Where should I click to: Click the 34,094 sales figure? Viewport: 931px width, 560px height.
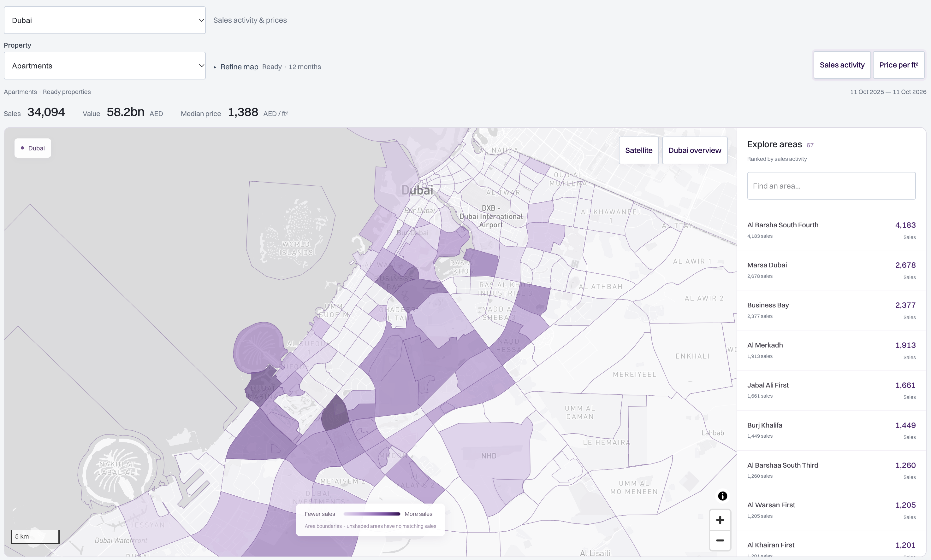46,112
